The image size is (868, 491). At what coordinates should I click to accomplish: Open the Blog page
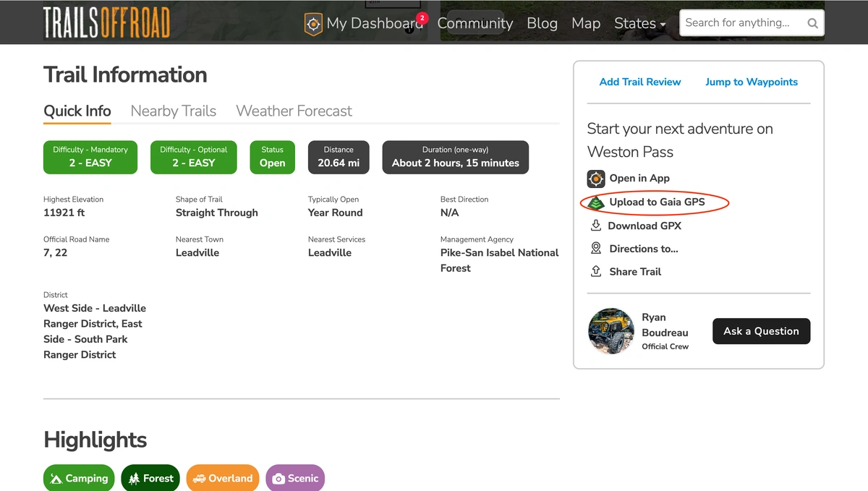[x=542, y=23]
